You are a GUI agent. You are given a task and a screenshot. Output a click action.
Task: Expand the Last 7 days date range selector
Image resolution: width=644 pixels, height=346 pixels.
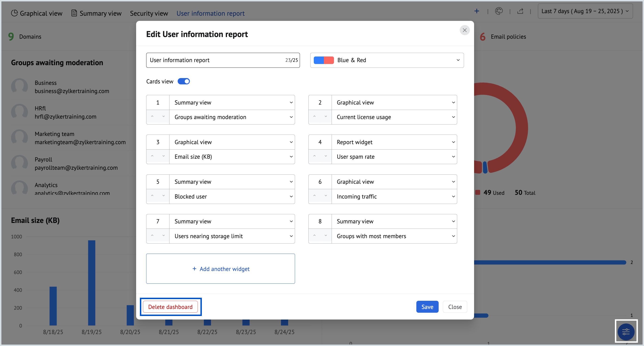(585, 11)
